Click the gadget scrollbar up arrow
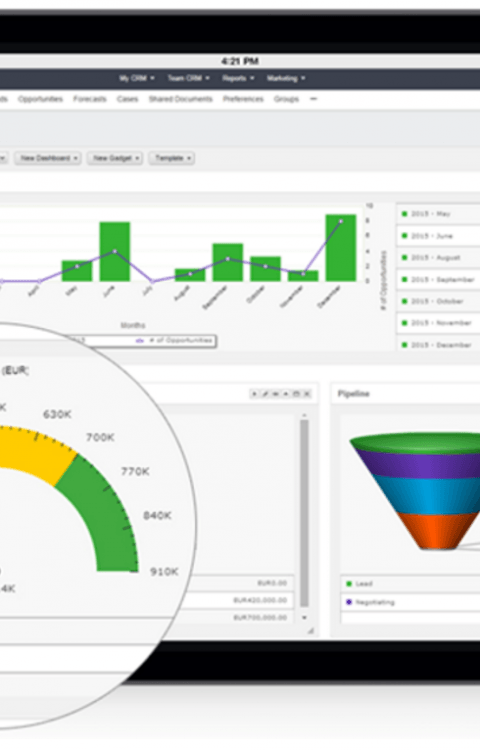Image resolution: width=480 pixels, height=750 pixels. point(304,416)
